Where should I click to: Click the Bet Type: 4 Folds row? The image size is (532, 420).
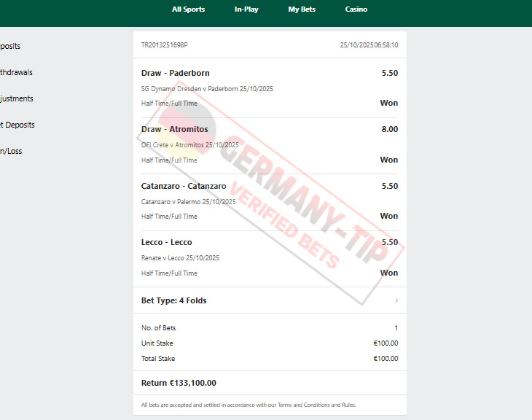pos(270,300)
